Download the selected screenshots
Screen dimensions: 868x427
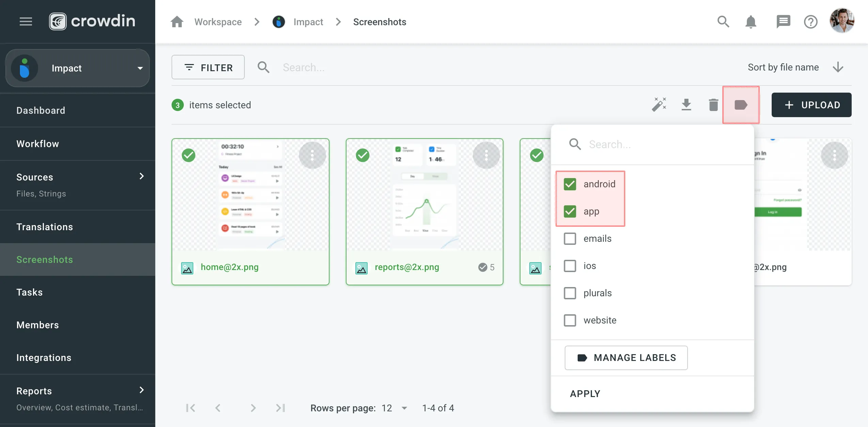pyautogui.click(x=686, y=105)
